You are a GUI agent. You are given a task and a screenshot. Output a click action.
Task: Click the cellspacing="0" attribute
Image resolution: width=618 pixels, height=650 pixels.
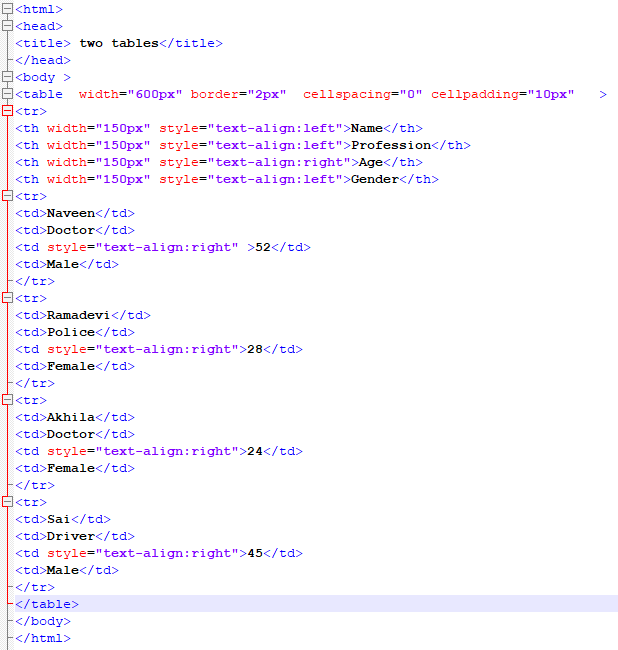363,94
